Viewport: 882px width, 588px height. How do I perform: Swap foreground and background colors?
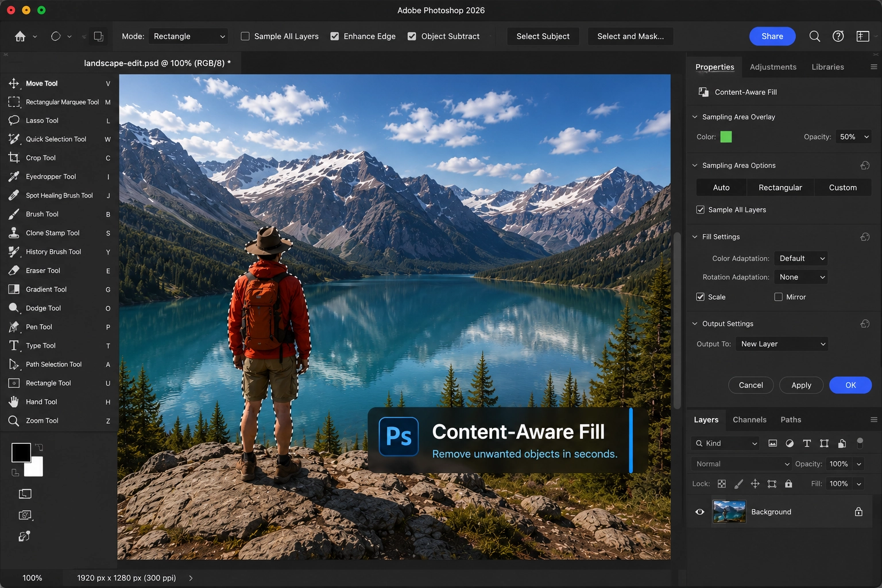pos(39,447)
